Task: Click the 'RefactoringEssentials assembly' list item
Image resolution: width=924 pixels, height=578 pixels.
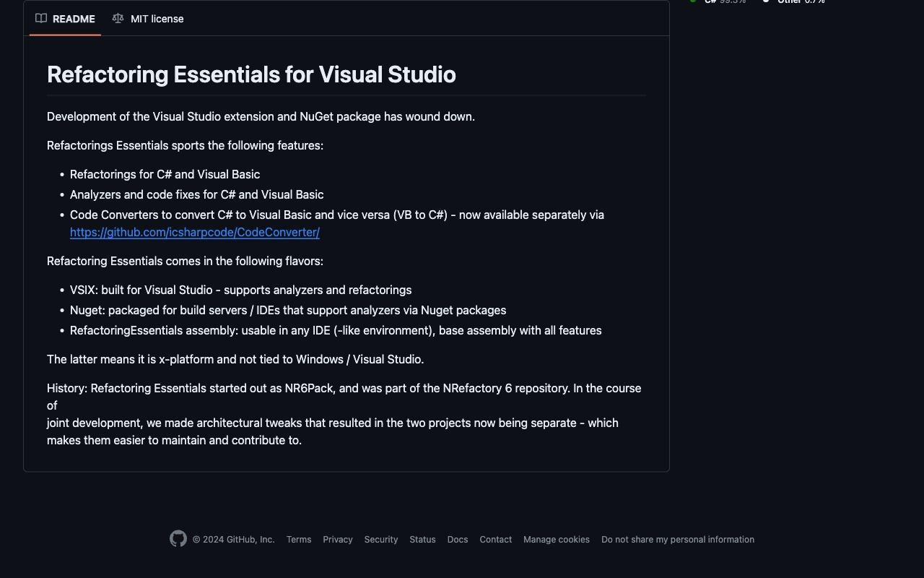Action: pyautogui.click(x=336, y=330)
